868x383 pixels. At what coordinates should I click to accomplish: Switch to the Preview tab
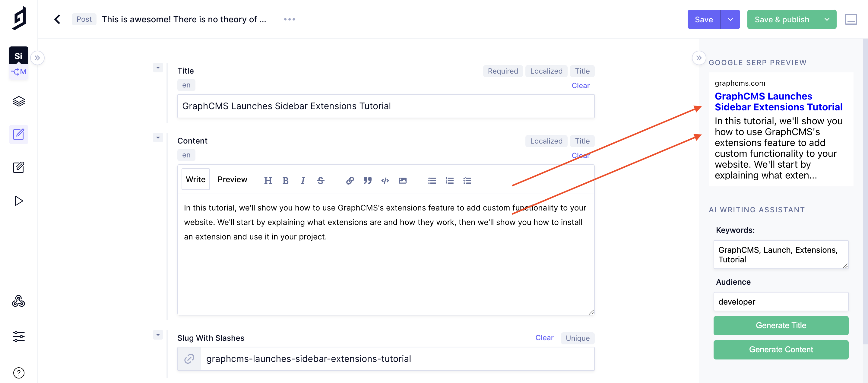(232, 179)
